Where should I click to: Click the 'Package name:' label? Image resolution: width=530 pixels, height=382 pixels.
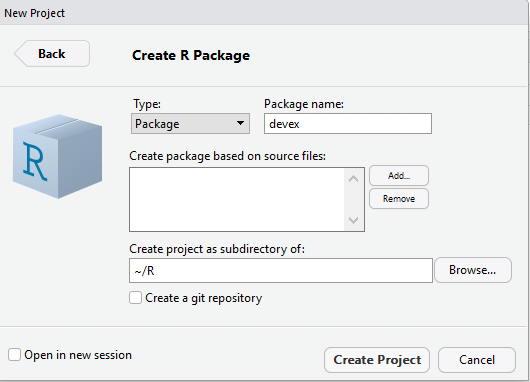click(x=304, y=104)
